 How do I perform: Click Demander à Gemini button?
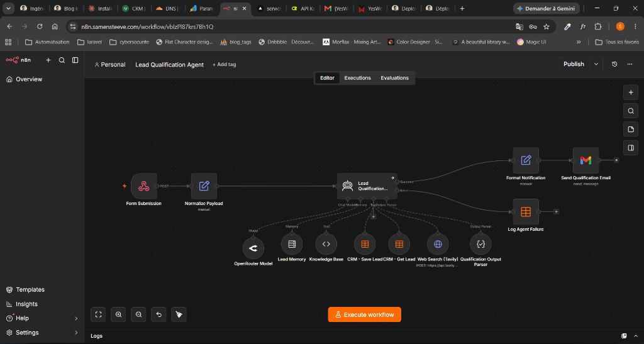547,8
